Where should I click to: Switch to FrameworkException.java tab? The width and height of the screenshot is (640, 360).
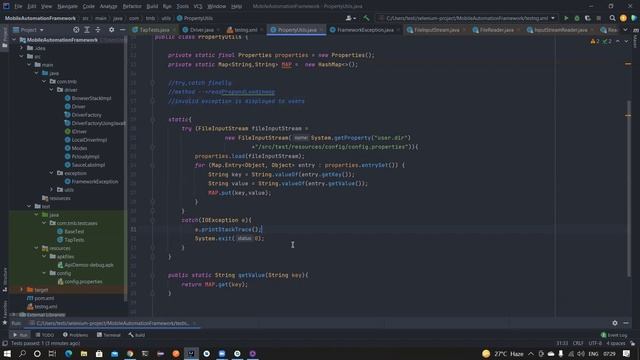[x=365, y=30]
